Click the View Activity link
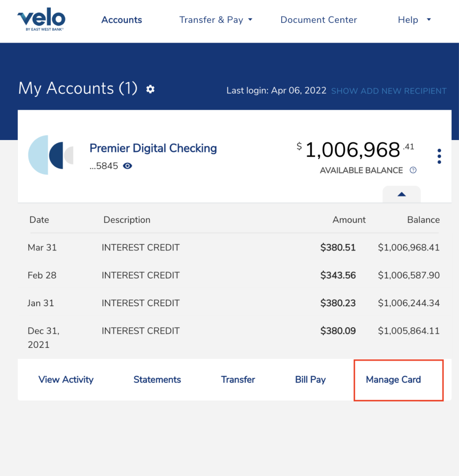This screenshot has height=476, width=459. click(66, 379)
